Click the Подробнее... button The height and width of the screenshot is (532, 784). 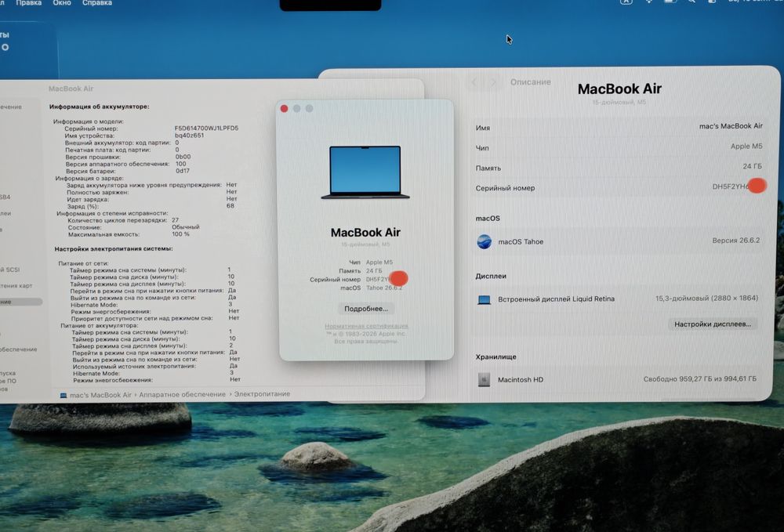[366, 308]
